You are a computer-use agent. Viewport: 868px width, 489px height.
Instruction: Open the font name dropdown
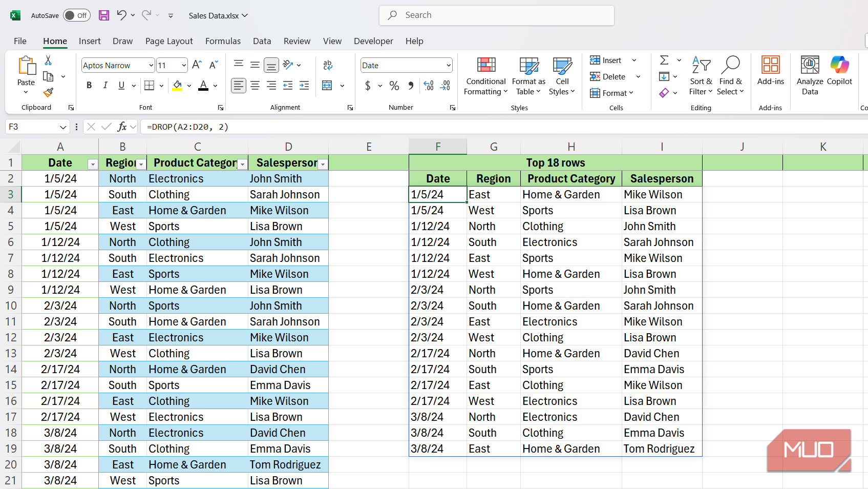tap(151, 66)
